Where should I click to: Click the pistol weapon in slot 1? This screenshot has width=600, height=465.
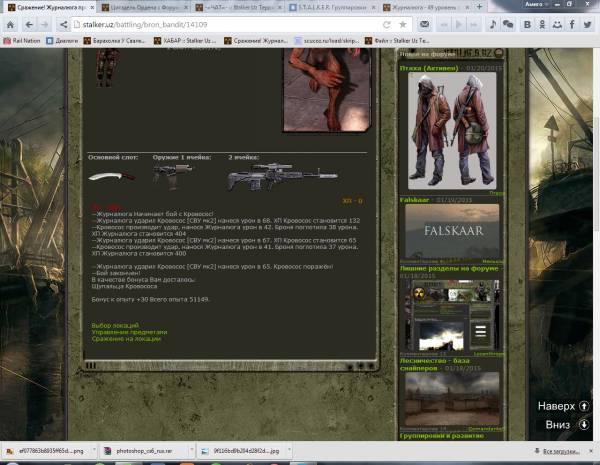pos(173,177)
